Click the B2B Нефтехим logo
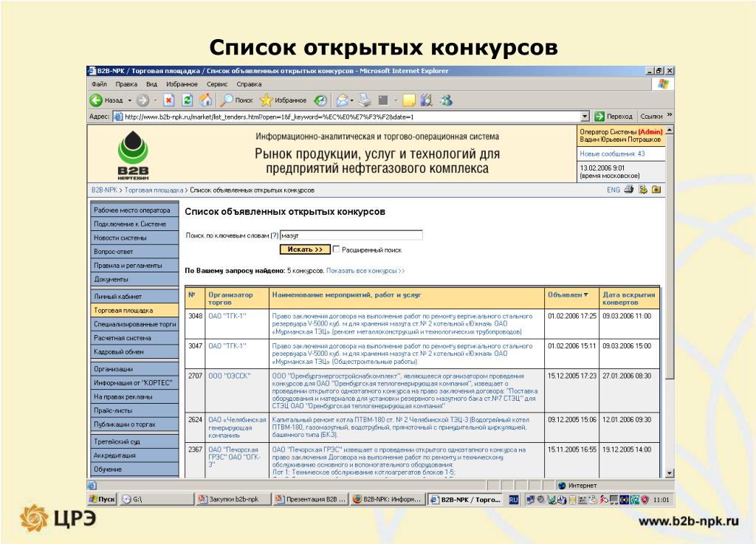 tap(133, 155)
